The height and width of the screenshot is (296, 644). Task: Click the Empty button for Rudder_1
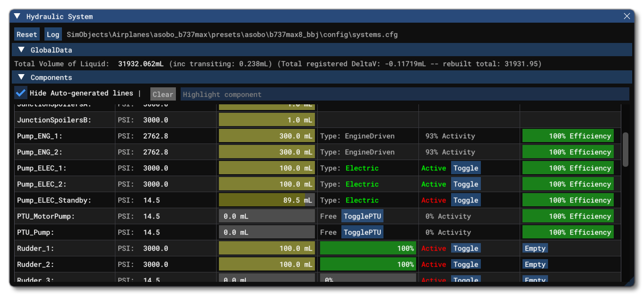pyautogui.click(x=535, y=248)
